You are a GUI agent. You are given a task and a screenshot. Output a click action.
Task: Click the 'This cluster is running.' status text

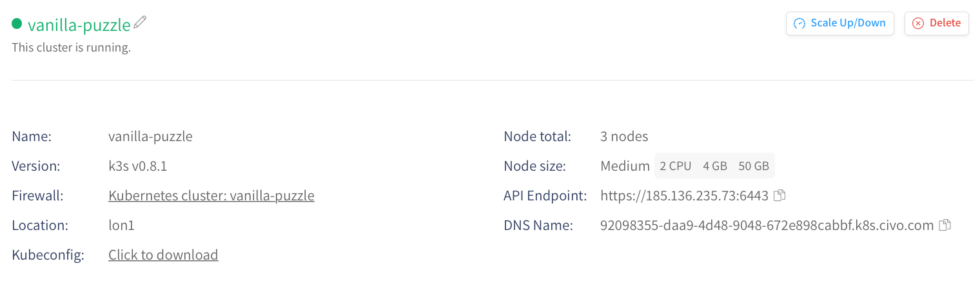point(71,48)
